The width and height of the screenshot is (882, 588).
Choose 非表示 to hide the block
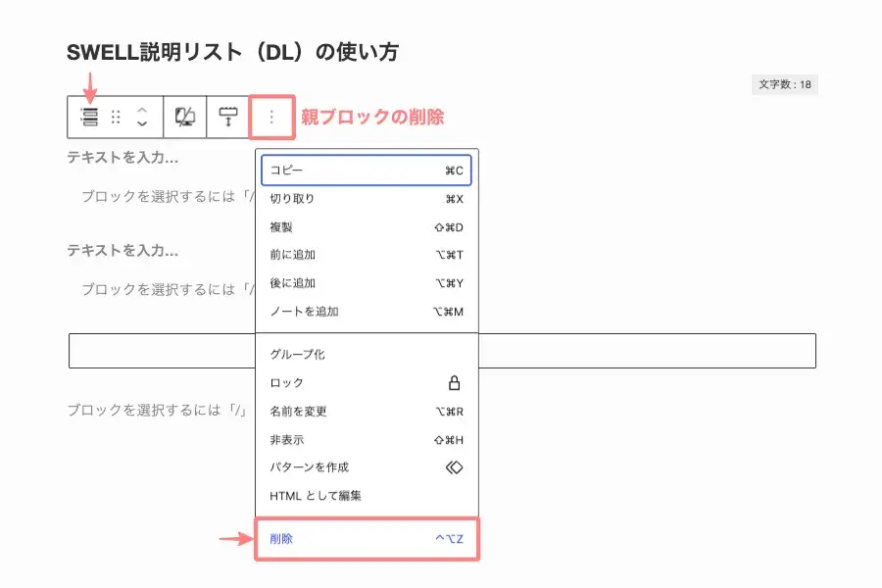pos(367,440)
